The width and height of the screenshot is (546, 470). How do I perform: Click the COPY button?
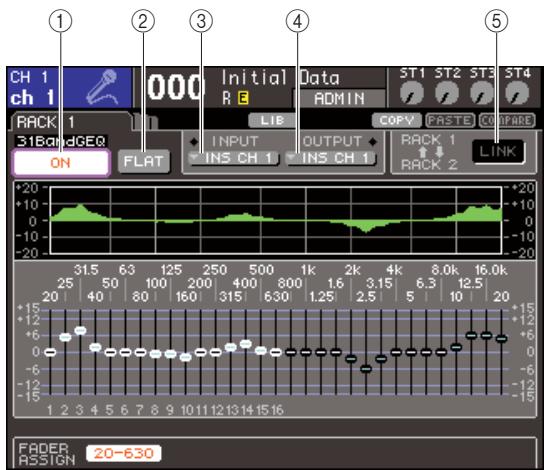pos(397,120)
